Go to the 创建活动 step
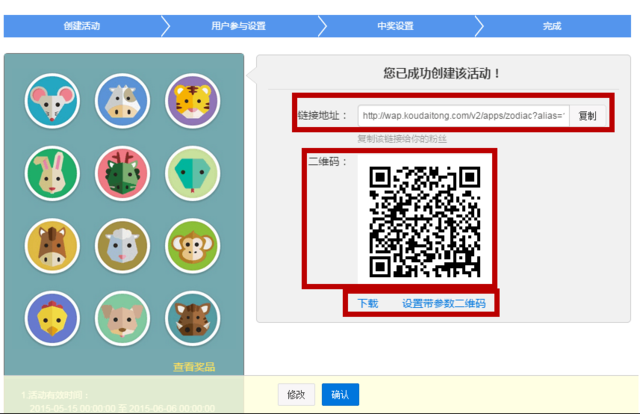640x414 pixels. click(x=82, y=26)
